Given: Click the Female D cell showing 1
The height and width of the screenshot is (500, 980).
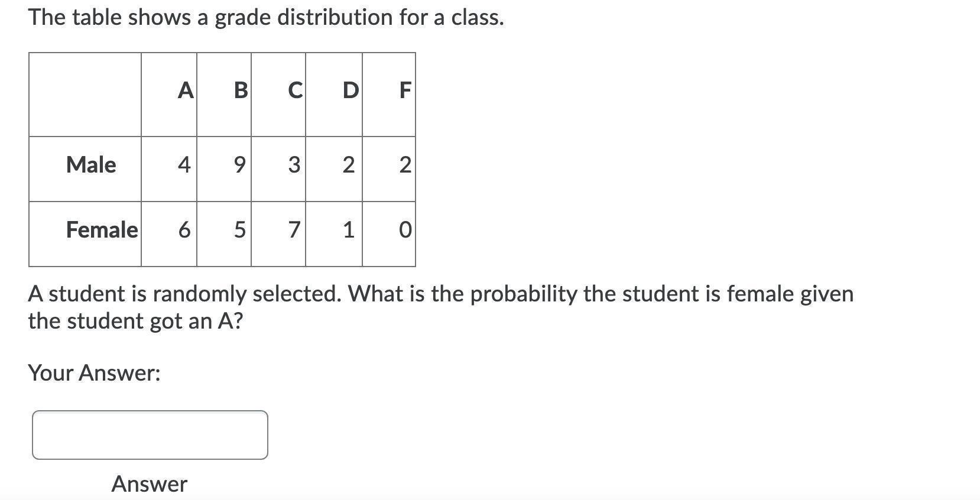Looking at the screenshot, I should coord(334,234).
